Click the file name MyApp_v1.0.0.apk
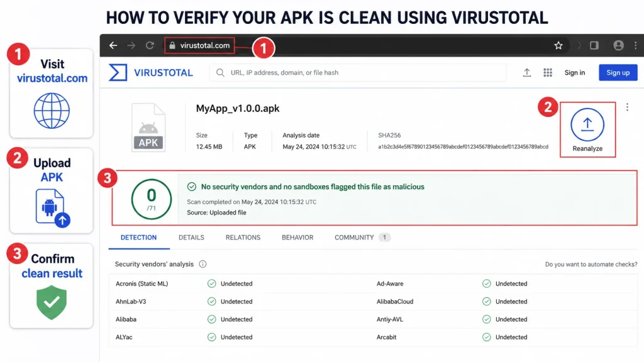This screenshot has width=644, height=362. coord(237,108)
